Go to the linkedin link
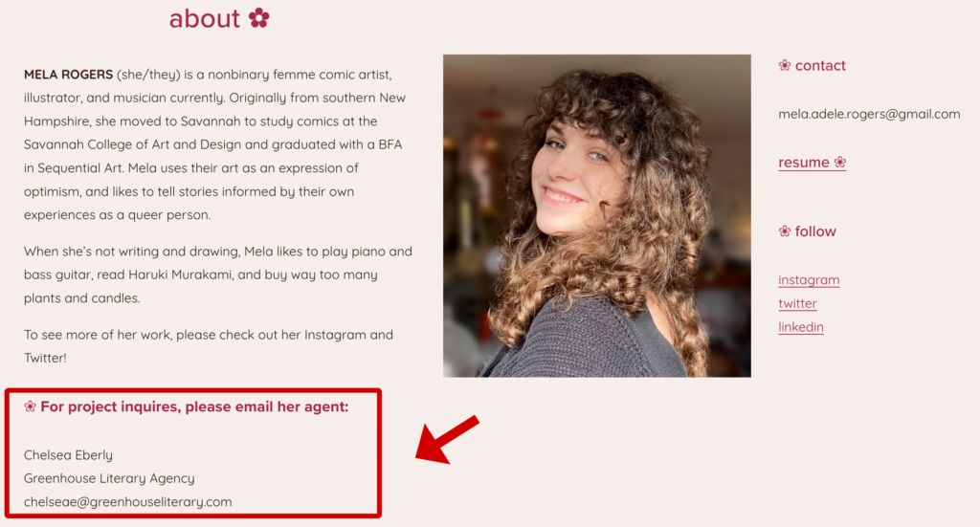This screenshot has width=980, height=527. (x=801, y=326)
